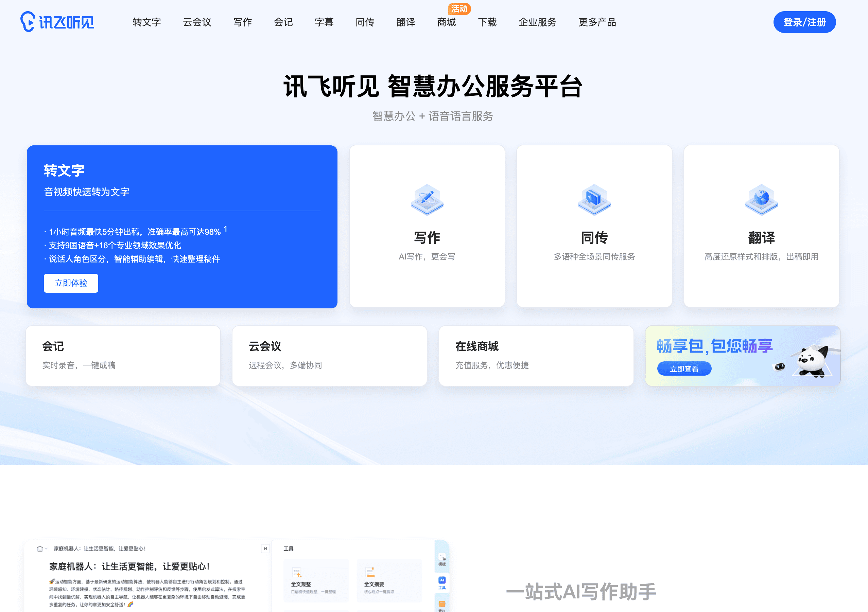This screenshot has width=868, height=612.
Task: Click 实时录音,一键成稿 description
Action: [79, 365]
